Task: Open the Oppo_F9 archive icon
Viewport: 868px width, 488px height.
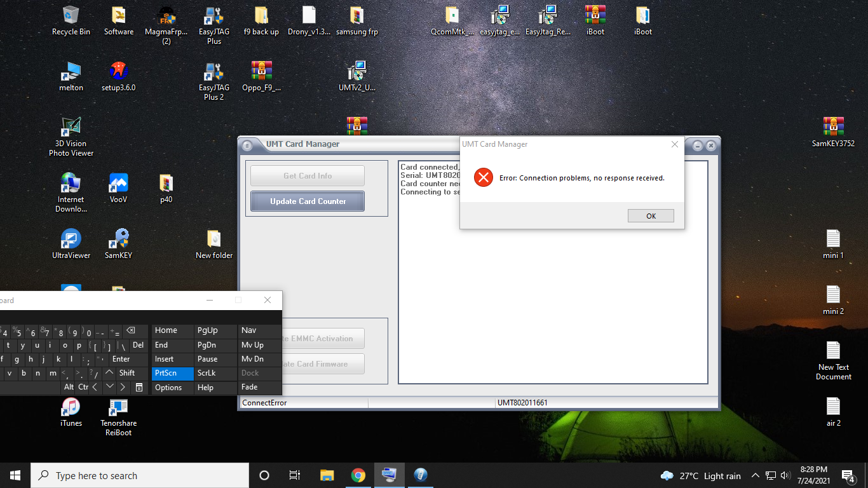Action: pyautogui.click(x=261, y=77)
